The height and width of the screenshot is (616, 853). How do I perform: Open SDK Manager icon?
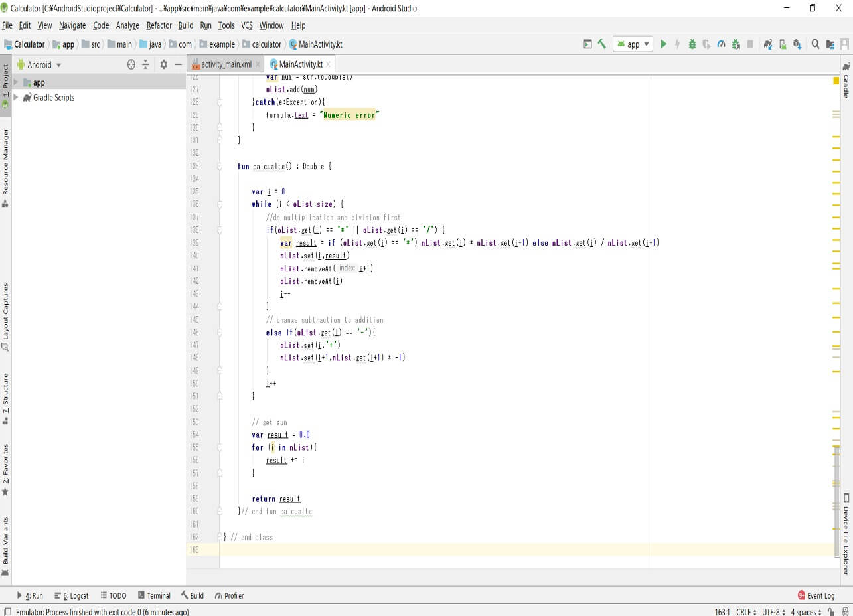pos(797,44)
